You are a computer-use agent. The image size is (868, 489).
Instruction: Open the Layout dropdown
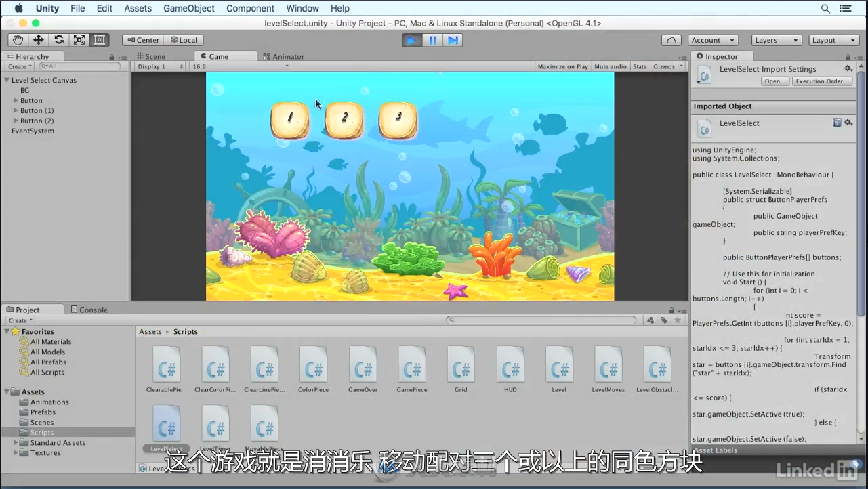coord(835,40)
